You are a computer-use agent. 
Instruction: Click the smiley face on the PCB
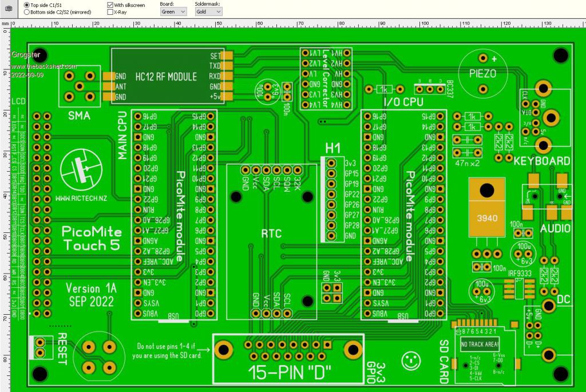[x=409, y=360]
